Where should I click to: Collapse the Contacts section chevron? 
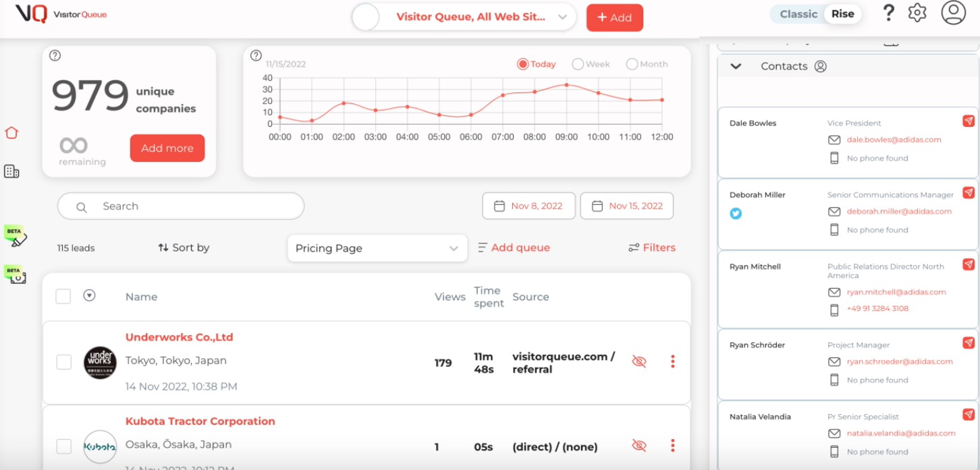736,66
